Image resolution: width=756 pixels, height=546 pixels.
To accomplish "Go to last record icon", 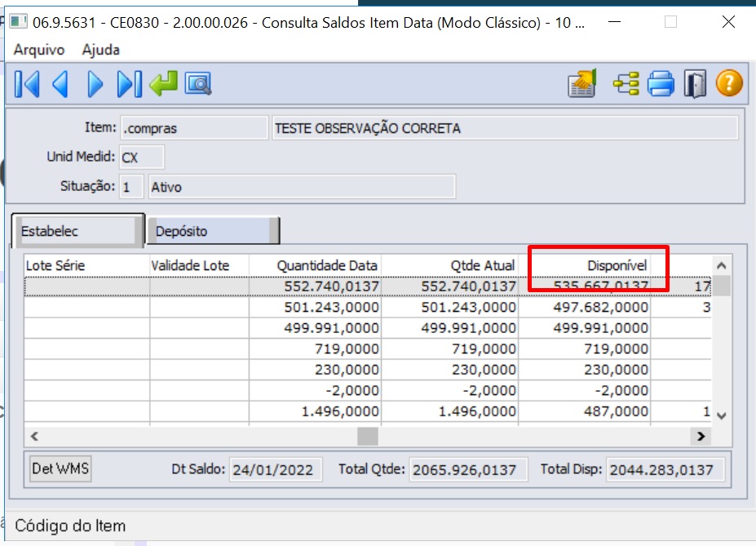I will tap(129, 84).
